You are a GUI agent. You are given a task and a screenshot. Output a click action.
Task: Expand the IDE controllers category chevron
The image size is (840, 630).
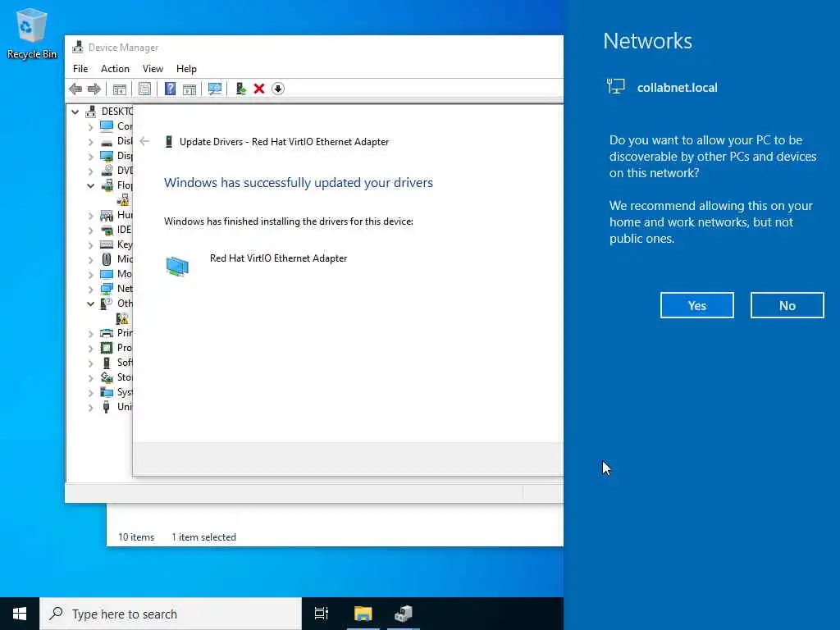coord(90,231)
